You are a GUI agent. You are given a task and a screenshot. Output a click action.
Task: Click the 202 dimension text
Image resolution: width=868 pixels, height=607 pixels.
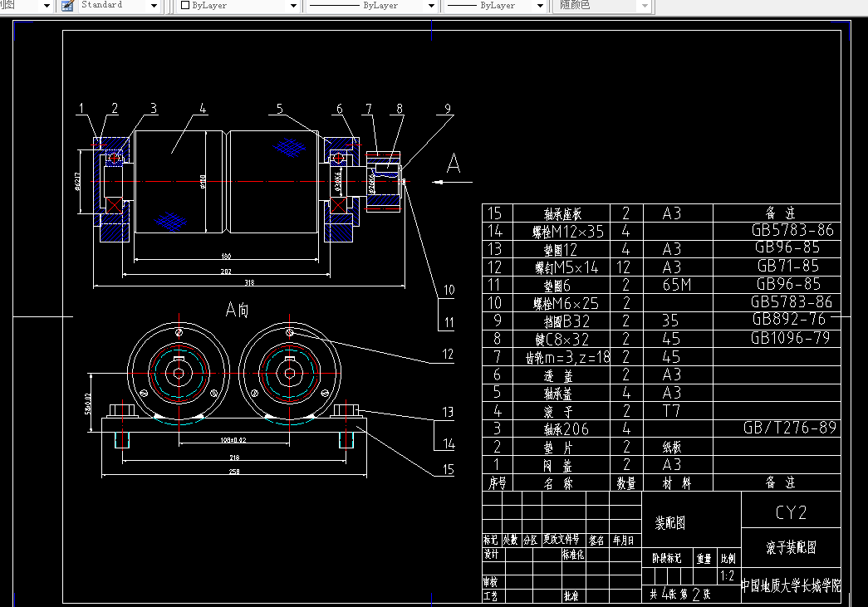pyautogui.click(x=226, y=272)
